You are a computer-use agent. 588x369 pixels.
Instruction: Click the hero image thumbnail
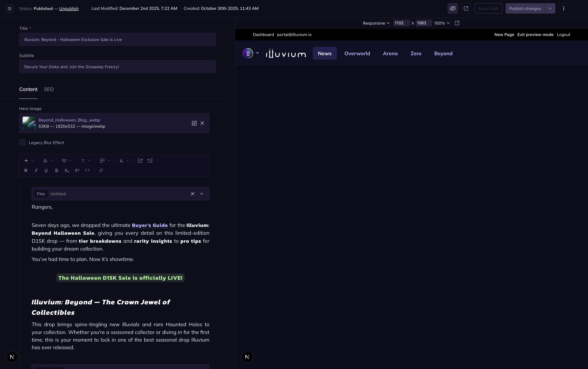coord(29,123)
